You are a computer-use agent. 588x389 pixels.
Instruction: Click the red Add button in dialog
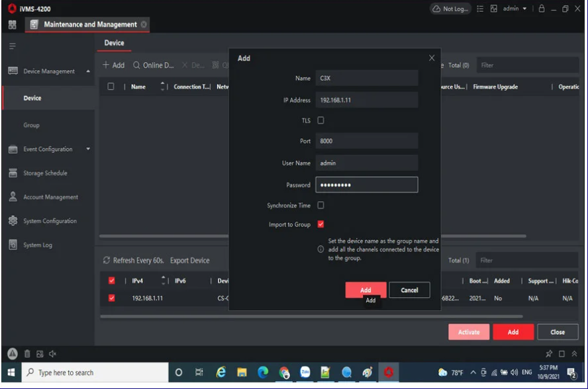[366, 290]
